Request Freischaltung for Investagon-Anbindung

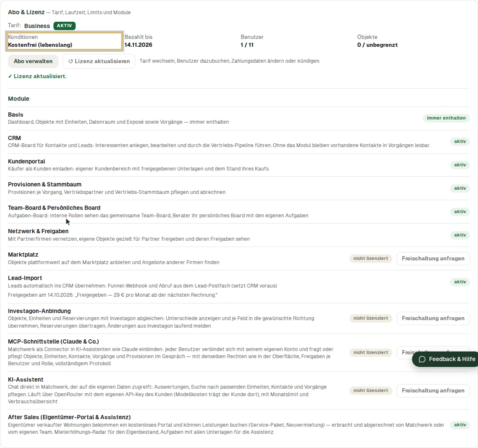coord(433,318)
